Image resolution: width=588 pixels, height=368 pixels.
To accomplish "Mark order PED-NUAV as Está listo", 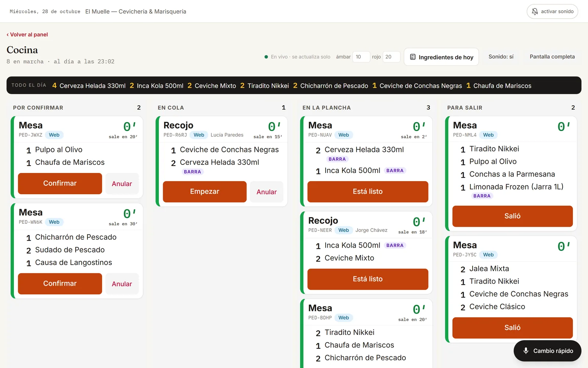I will 368,191.
